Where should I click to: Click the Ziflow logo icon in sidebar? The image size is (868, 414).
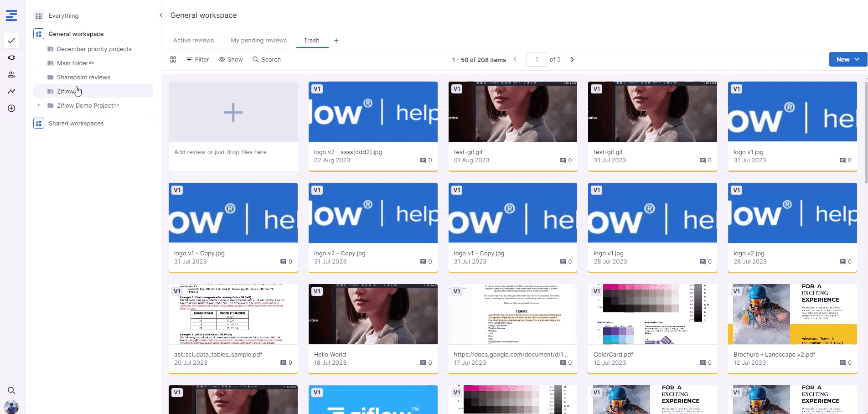click(x=11, y=16)
